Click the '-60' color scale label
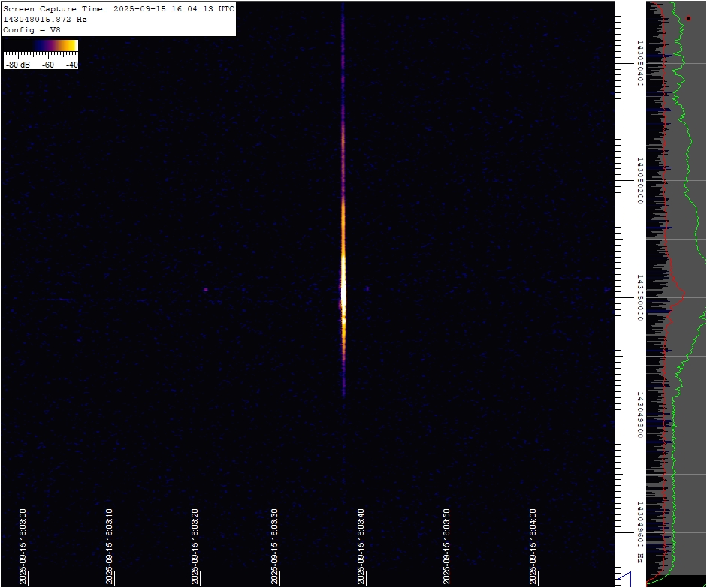This screenshot has height=588, width=707. pyautogui.click(x=48, y=65)
